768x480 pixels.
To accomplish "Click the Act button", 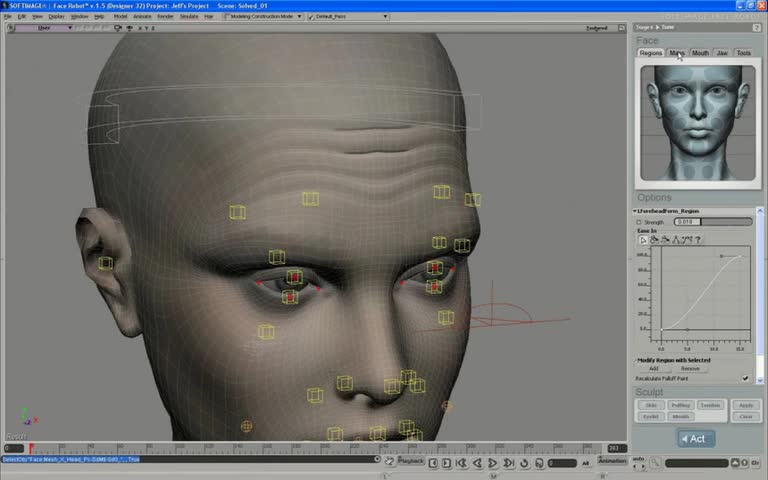I will click(696, 438).
